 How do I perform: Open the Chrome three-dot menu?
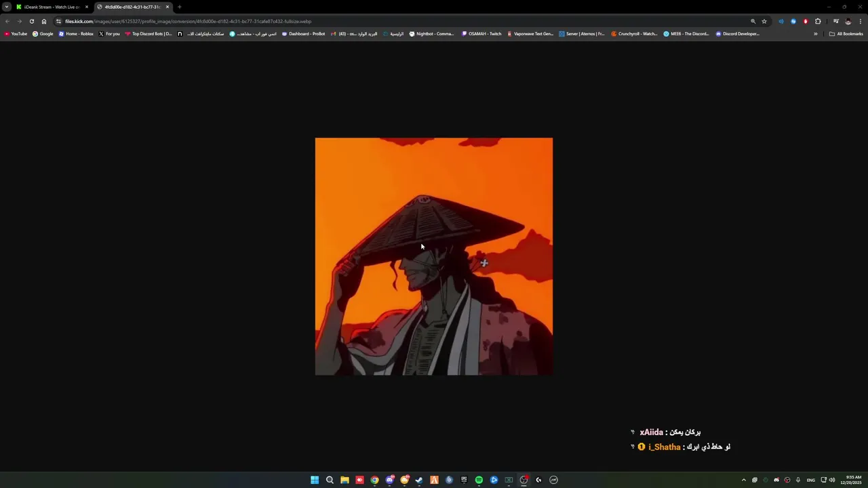(861, 21)
